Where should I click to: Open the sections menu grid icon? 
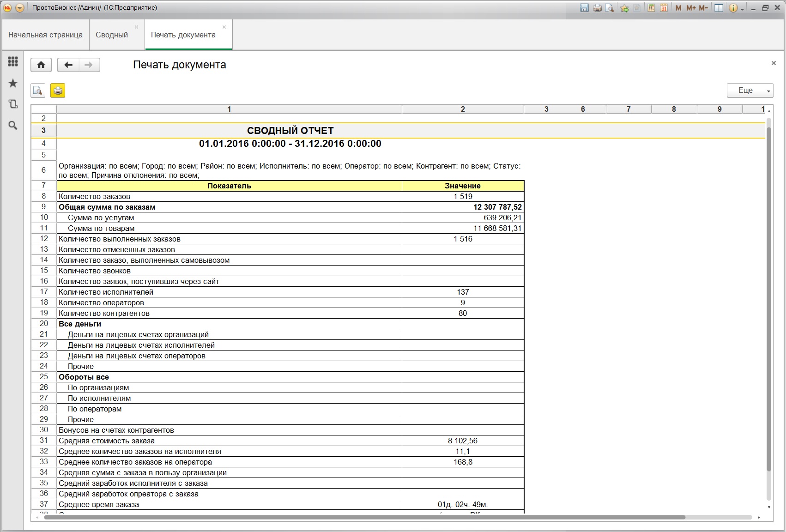[13, 61]
